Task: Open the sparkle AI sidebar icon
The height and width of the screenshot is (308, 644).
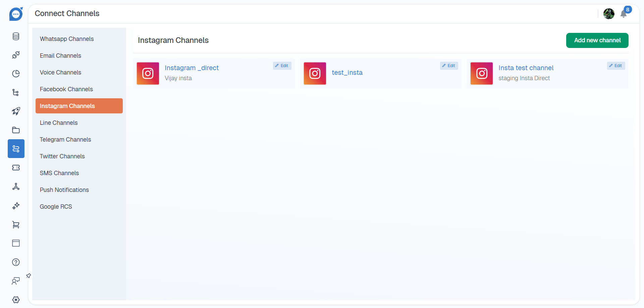Action: point(16,206)
